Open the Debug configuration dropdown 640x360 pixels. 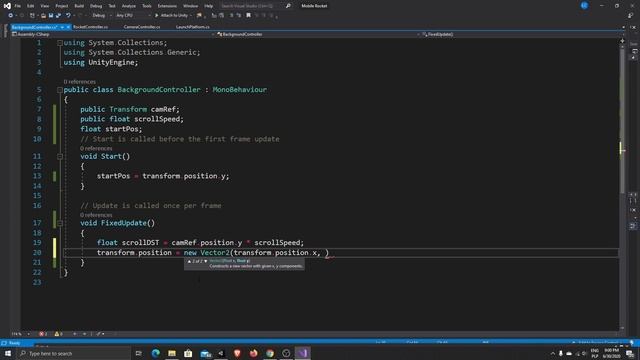[x=101, y=16]
